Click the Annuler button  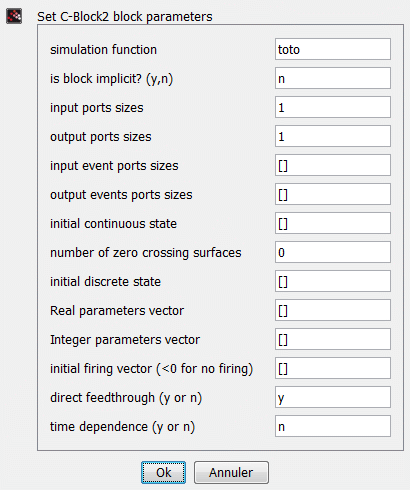[231, 472]
